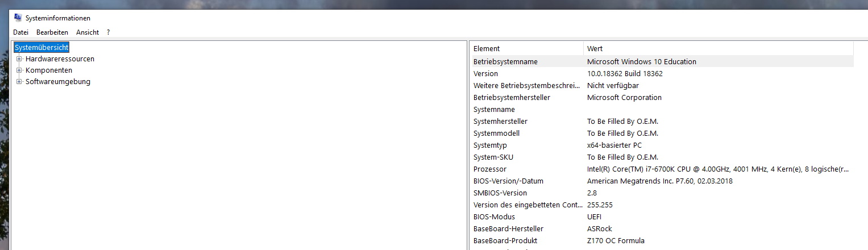Image resolution: width=868 pixels, height=250 pixels.
Task: Click the Wert column header
Action: (719, 48)
